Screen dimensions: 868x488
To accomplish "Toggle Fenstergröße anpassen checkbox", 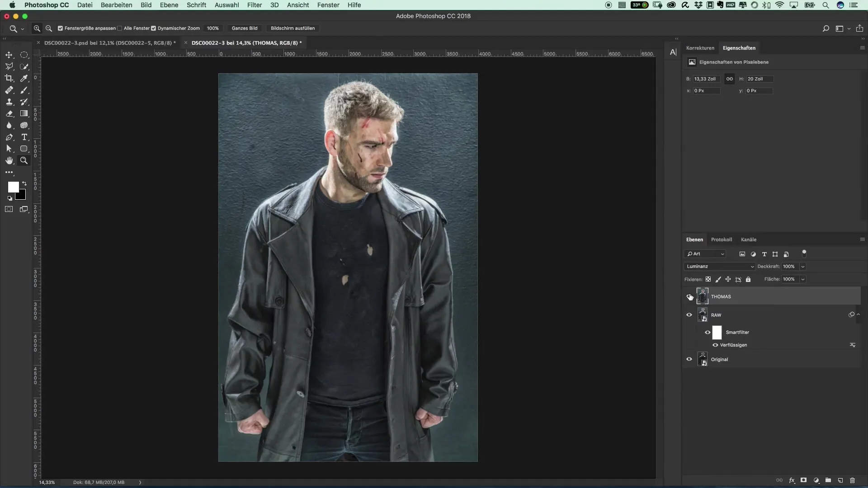I will [x=60, y=28].
